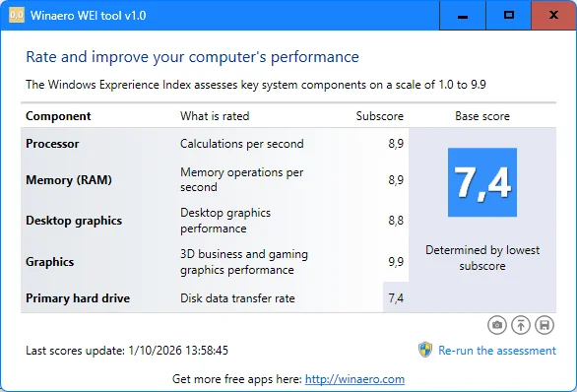
Task: Re-run the assessment
Action: pos(497,351)
